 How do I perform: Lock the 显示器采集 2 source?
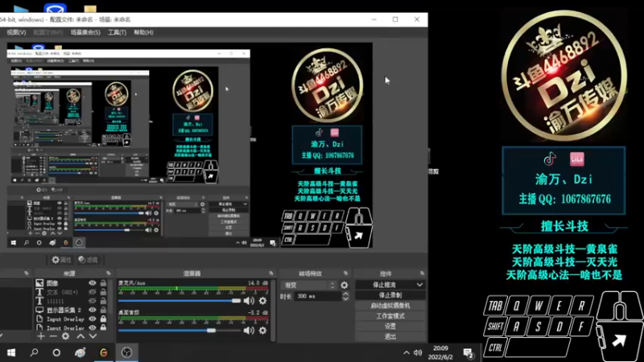(x=103, y=310)
